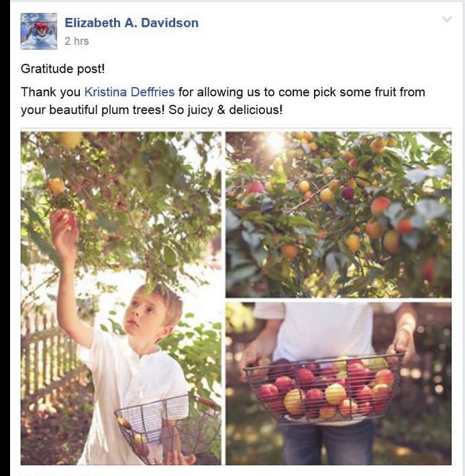Click the "So juicy & delicious!" text

point(225,110)
